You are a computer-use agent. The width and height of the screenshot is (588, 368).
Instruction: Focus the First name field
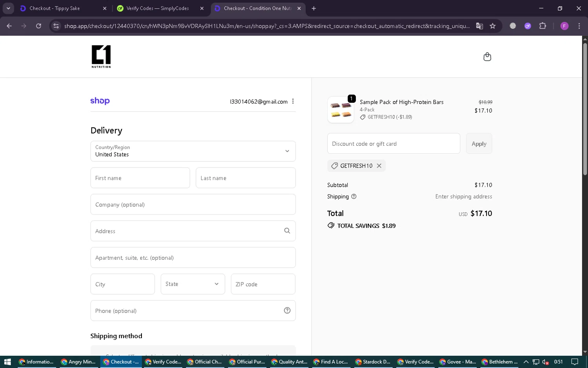pos(140,178)
